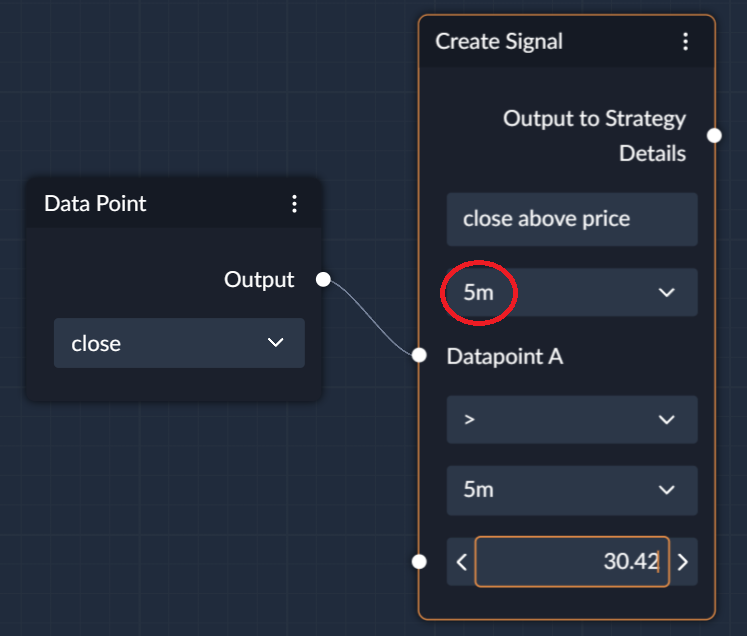Screen dimensions: 747x636
Task: Select the Datapoint A input connector
Action: click(419, 355)
